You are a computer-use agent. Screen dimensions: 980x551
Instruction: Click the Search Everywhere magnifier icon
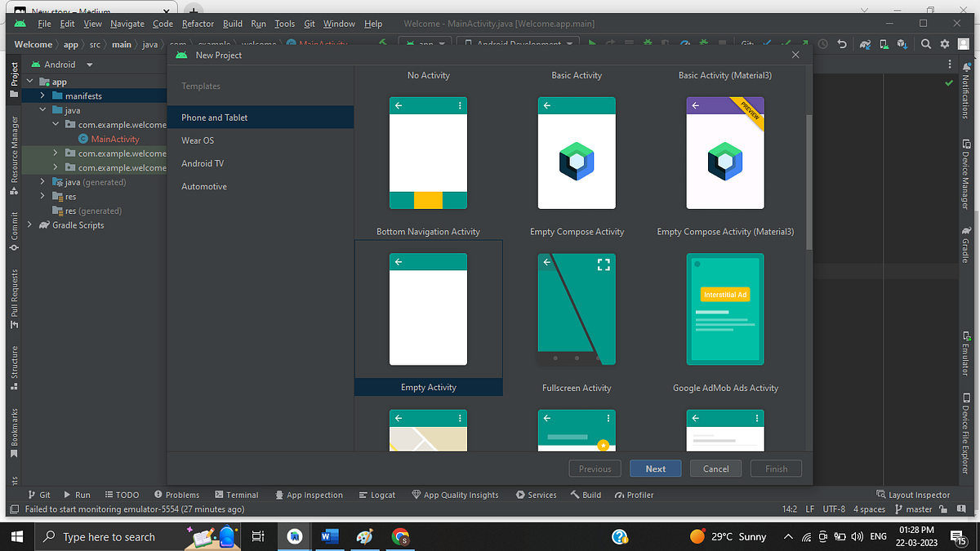(925, 43)
